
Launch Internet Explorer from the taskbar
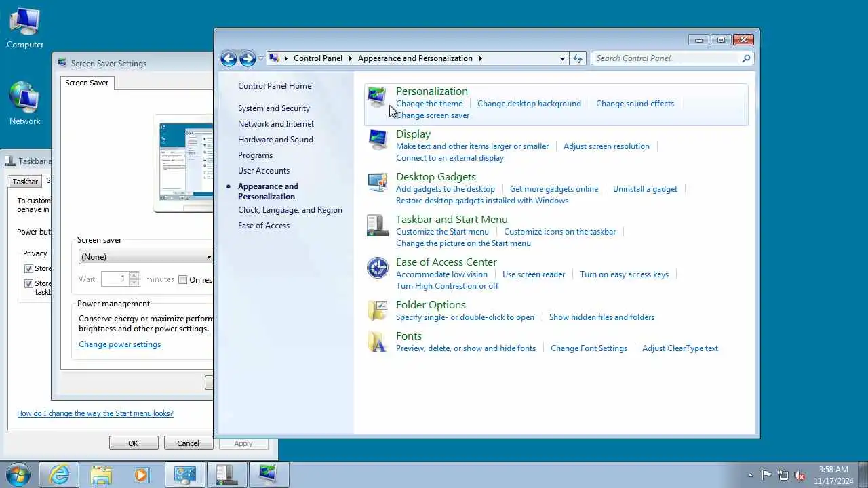(x=59, y=474)
